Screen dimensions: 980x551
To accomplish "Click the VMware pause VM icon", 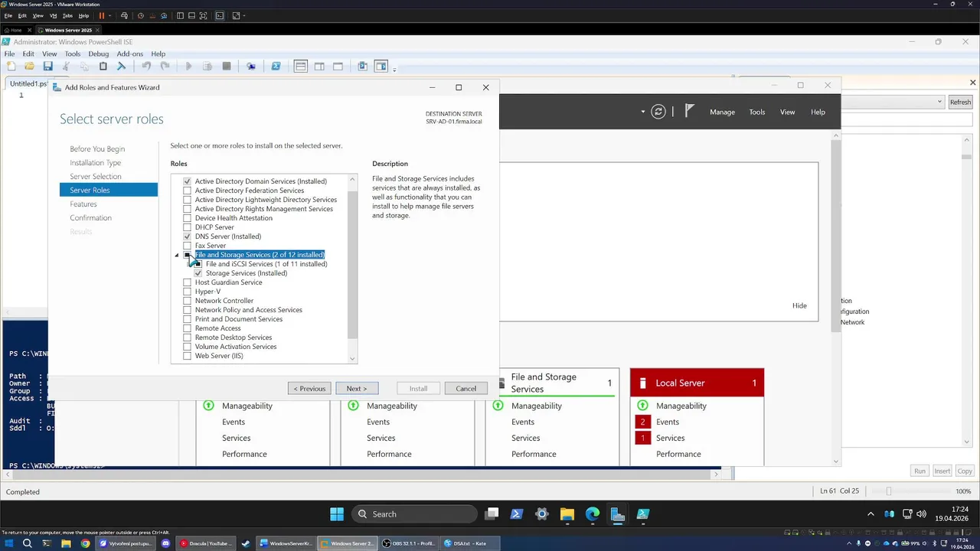I will [101, 15].
